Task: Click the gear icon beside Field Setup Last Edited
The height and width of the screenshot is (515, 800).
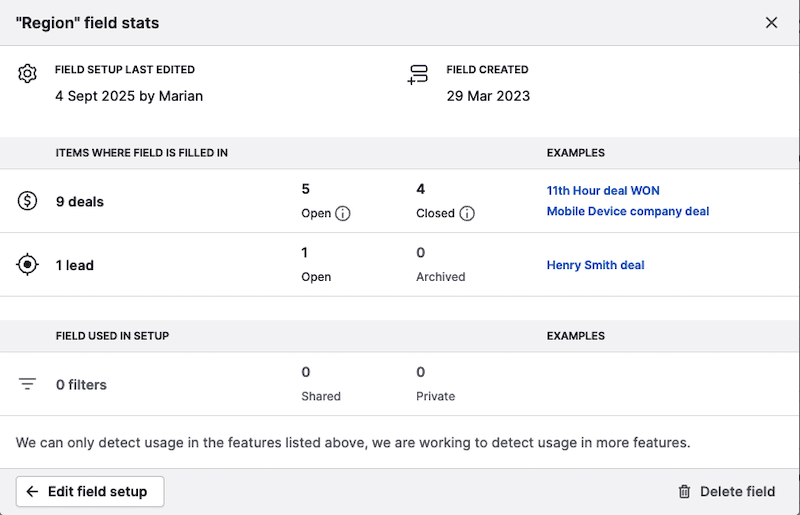Action: click(x=28, y=74)
